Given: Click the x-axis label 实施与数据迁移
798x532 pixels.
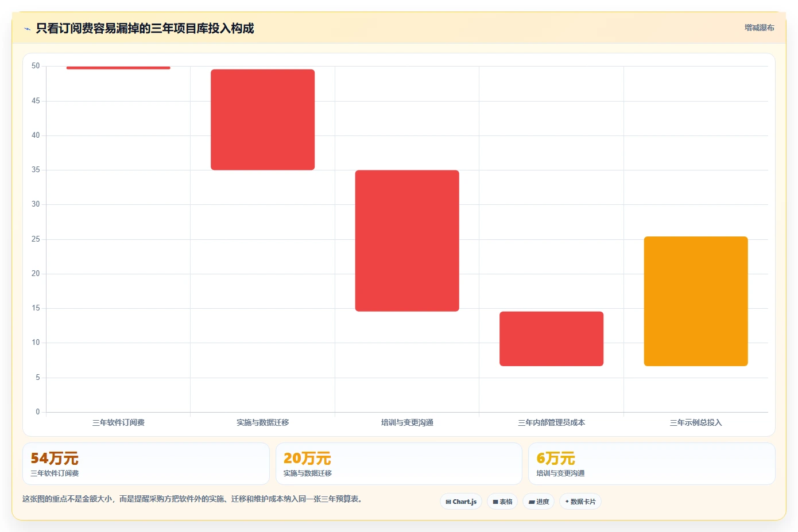Looking at the screenshot, I should tap(263, 422).
